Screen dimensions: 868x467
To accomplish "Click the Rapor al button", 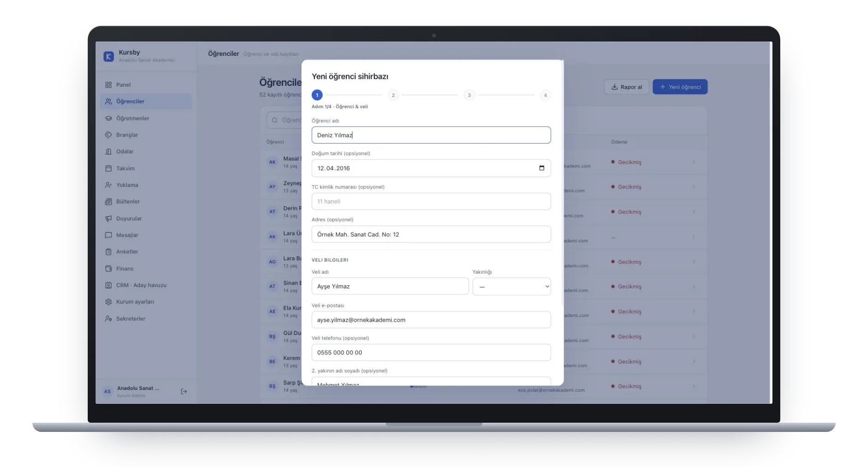I will 627,87.
